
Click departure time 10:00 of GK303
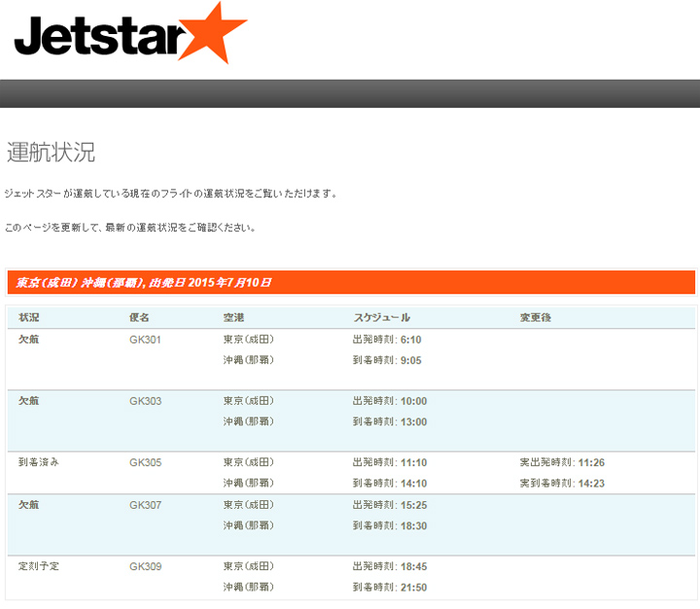pos(414,401)
